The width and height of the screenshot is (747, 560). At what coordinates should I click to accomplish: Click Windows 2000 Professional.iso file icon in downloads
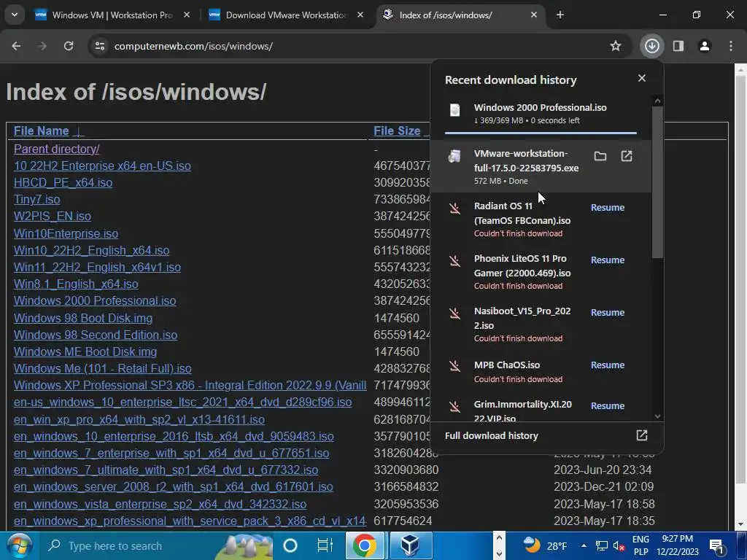455,110
